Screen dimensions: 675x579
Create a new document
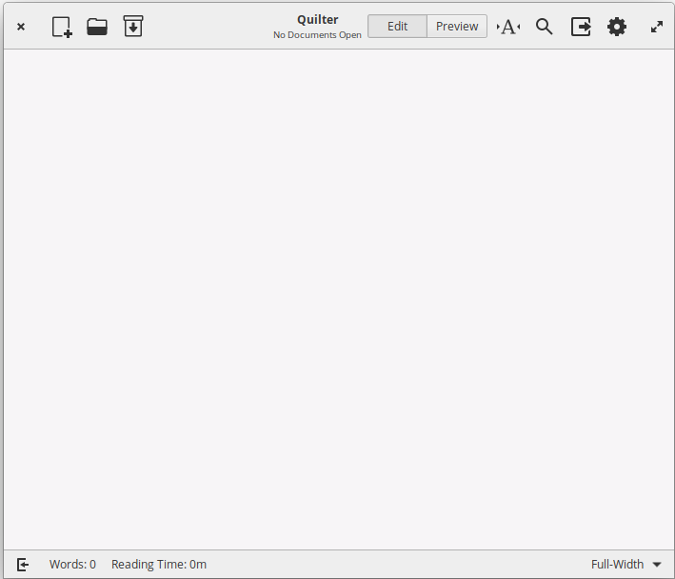click(x=62, y=27)
